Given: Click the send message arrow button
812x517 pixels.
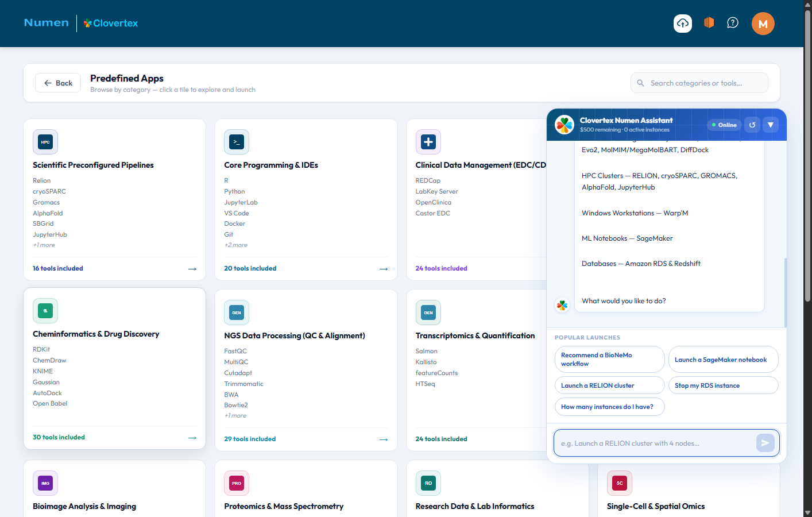Looking at the screenshot, I should click(765, 443).
